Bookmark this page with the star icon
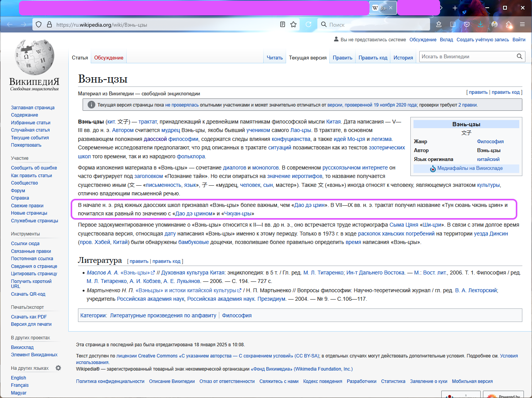This screenshot has width=532, height=398. (x=293, y=24)
